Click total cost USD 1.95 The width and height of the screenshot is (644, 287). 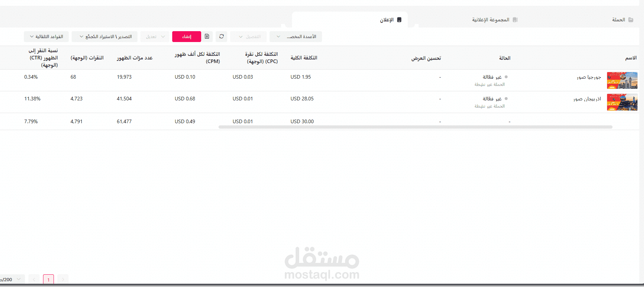[301, 77]
